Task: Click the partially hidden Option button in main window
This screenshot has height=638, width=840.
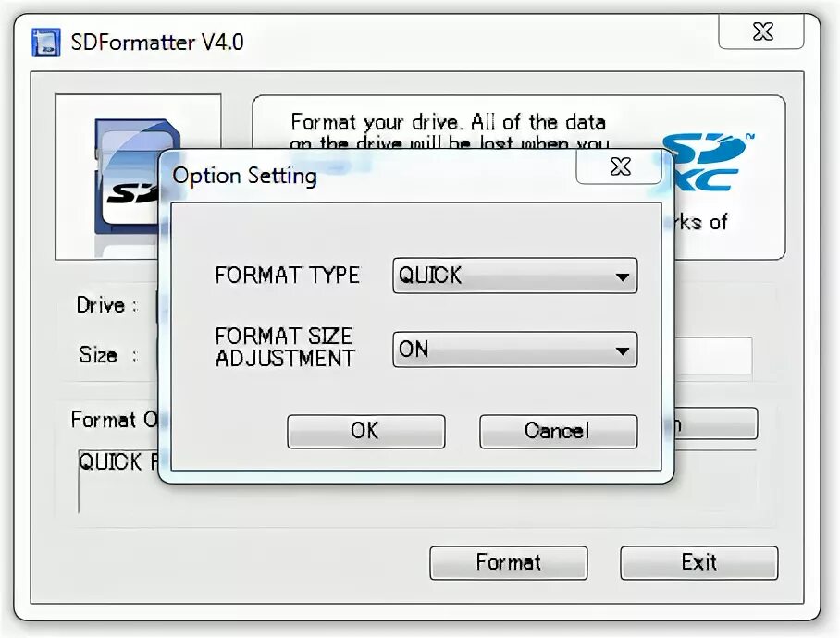Action: click(x=716, y=423)
